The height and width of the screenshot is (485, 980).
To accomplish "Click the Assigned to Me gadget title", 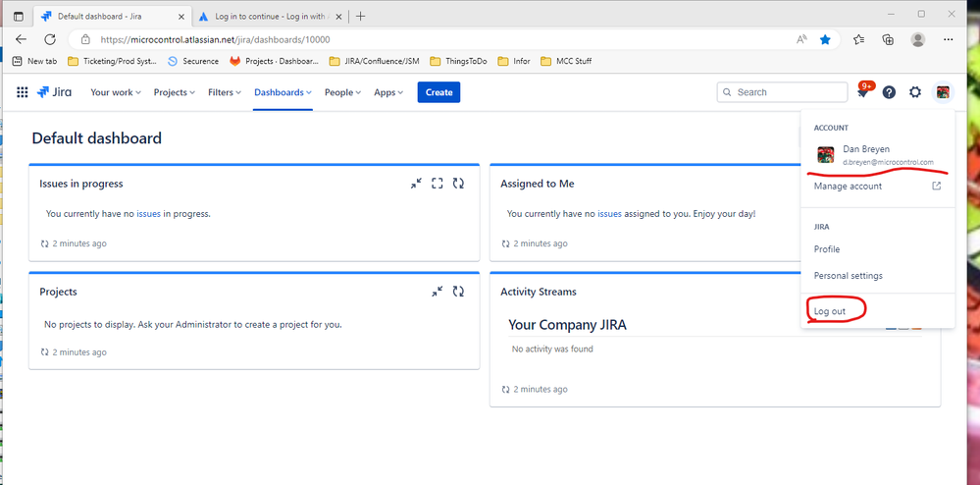I will pos(537,184).
